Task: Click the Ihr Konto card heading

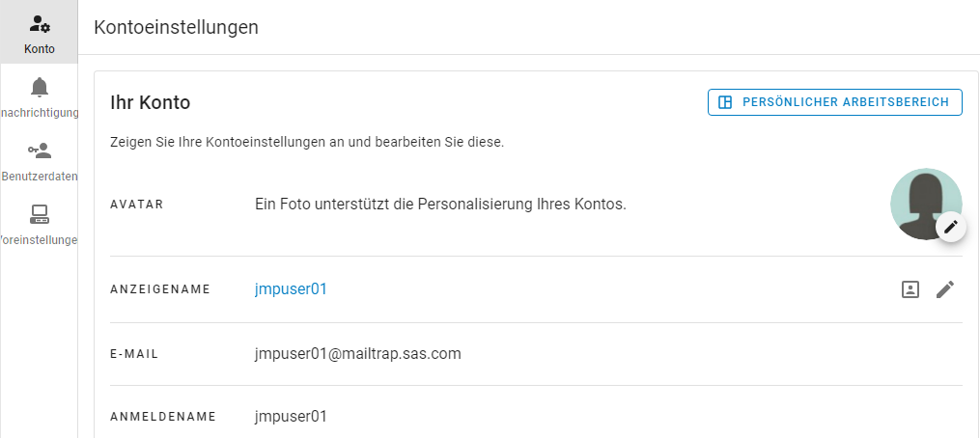Action: click(x=151, y=102)
